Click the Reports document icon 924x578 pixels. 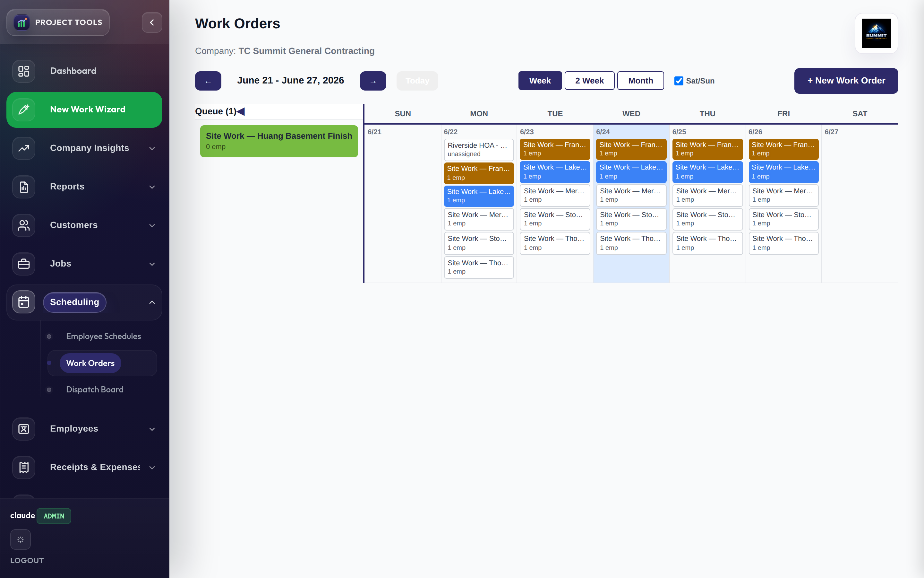(x=24, y=187)
